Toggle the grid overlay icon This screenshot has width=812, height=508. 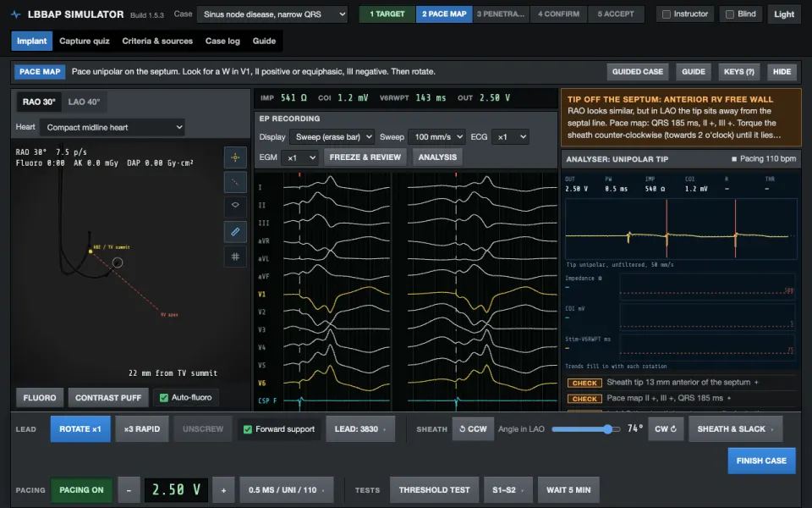click(235, 257)
